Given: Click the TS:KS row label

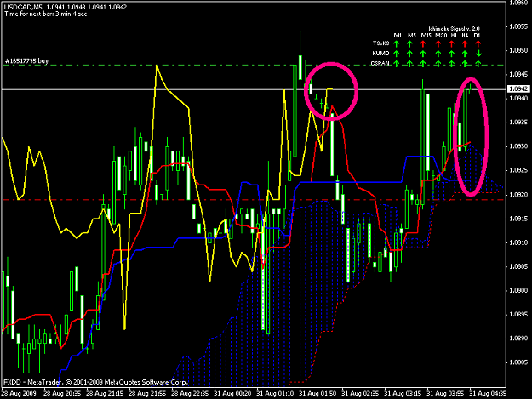Looking at the screenshot, I should [x=381, y=43].
